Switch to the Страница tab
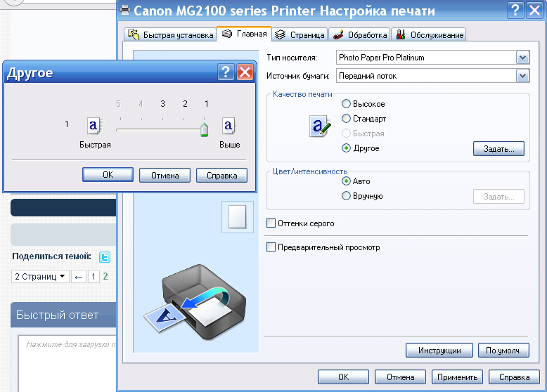 [x=300, y=35]
